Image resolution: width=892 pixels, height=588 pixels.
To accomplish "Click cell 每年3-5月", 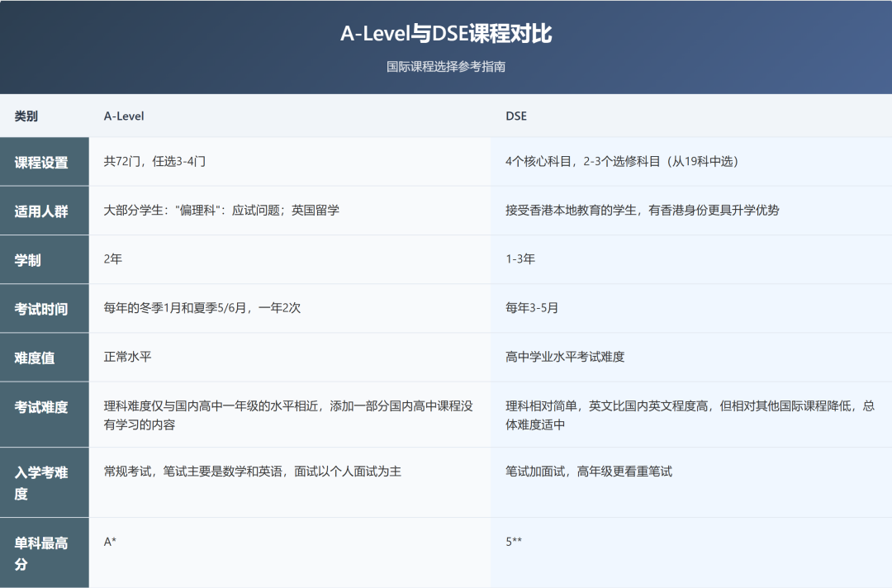I will [x=691, y=308].
